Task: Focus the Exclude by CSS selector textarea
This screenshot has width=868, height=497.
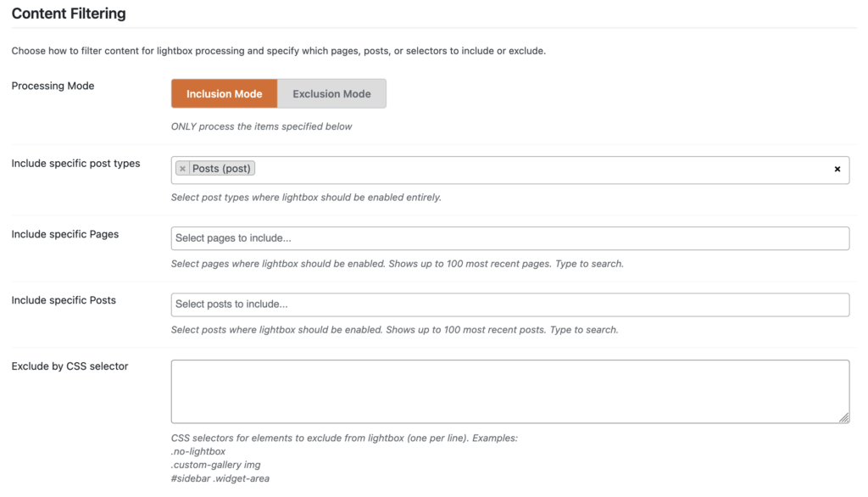Action: (509, 391)
